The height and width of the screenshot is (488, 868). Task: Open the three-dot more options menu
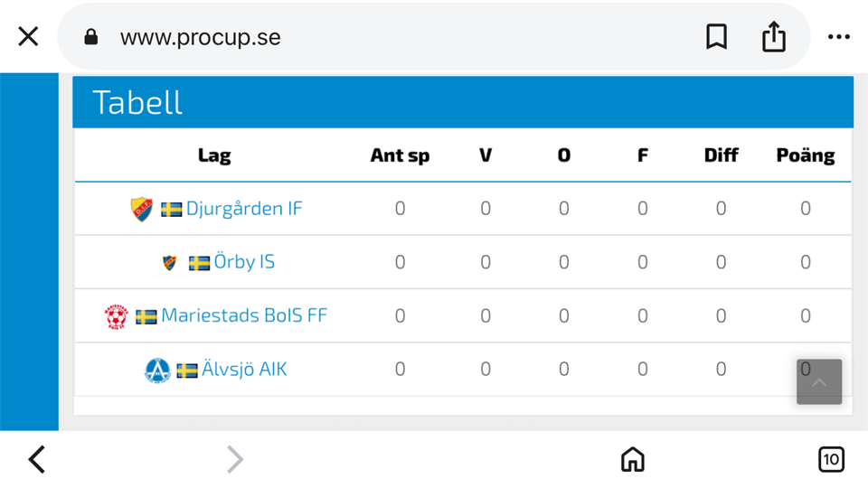coord(839,37)
